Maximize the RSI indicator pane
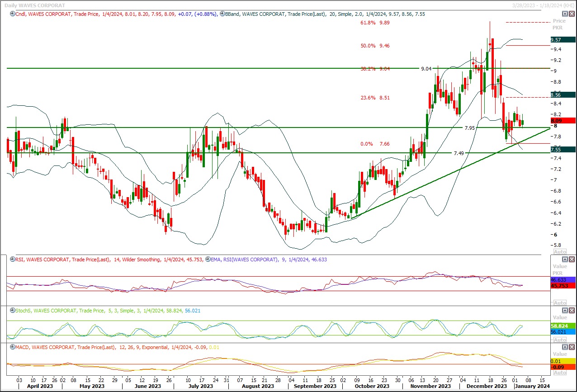 pyautogui.click(x=565, y=260)
